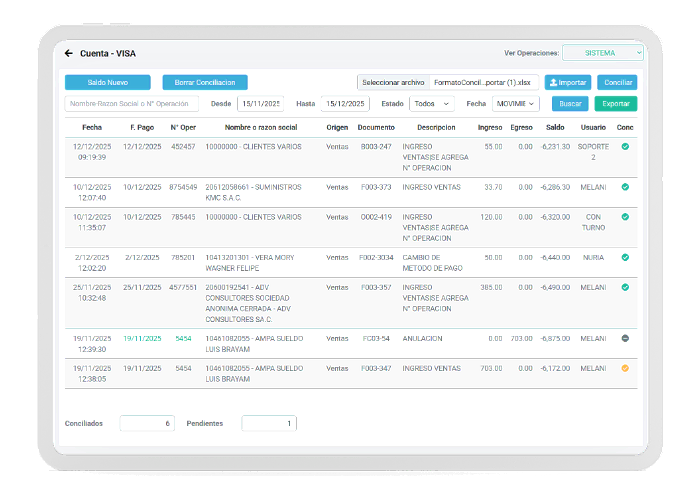Go back using the arrow beside Cuenta - VISA

68,53
